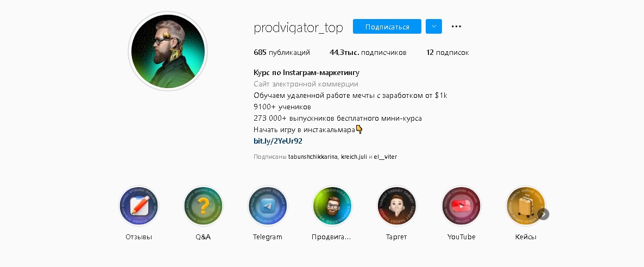The width and height of the screenshot is (644, 267).
Task: Open the profile avatar picture
Action: click(168, 51)
